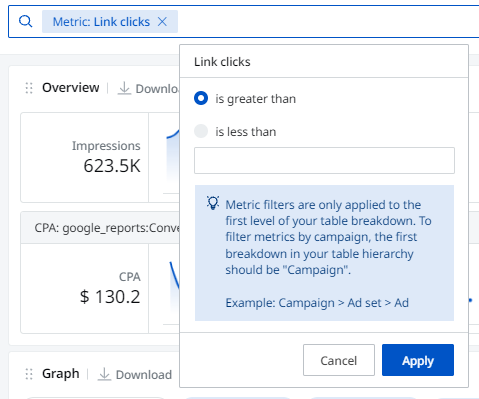
Task: Click the Download link in Overview section
Action: [157, 89]
